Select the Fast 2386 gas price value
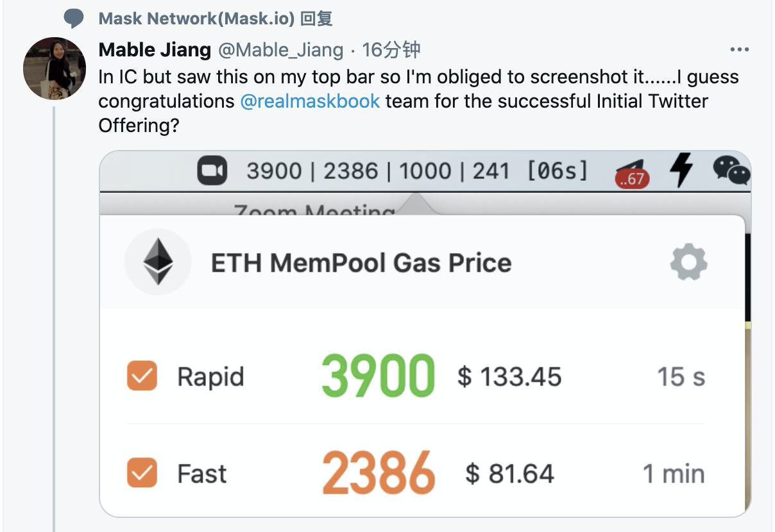775x532 pixels. point(378,473)
